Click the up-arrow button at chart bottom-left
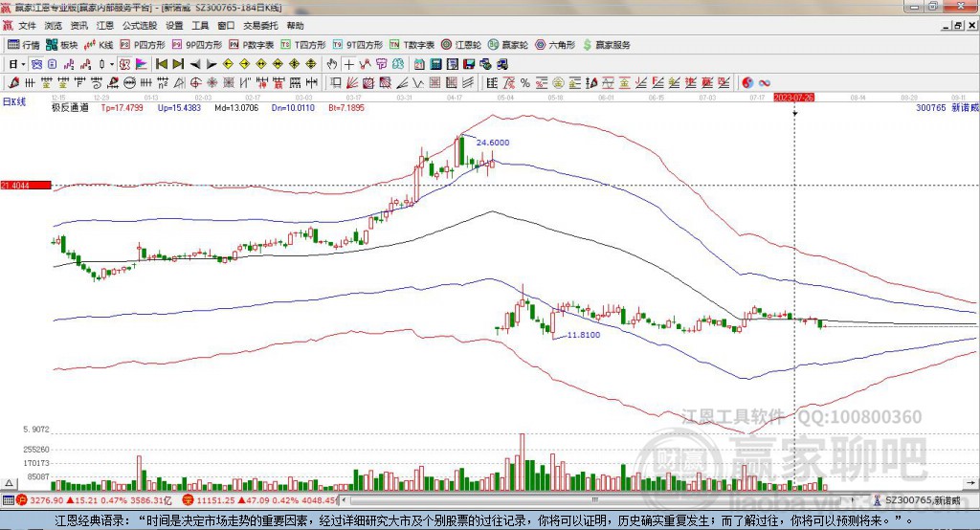Image resolution: width=980 pixels, height=530 pixels. (x=9, y=483)
